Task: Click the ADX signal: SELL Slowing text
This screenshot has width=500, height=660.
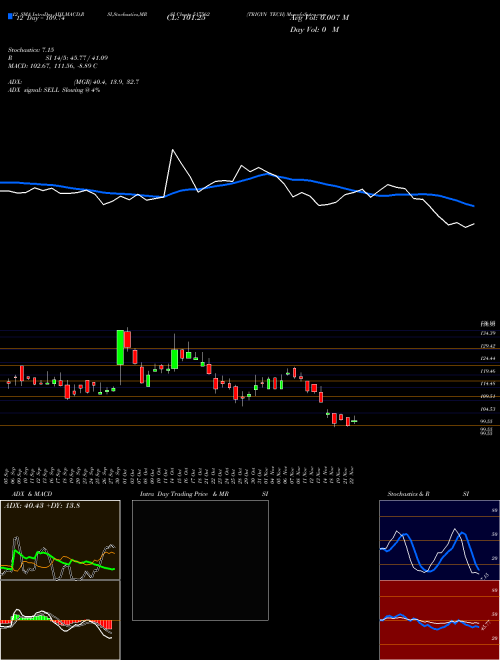Action: tap(54, 90)
